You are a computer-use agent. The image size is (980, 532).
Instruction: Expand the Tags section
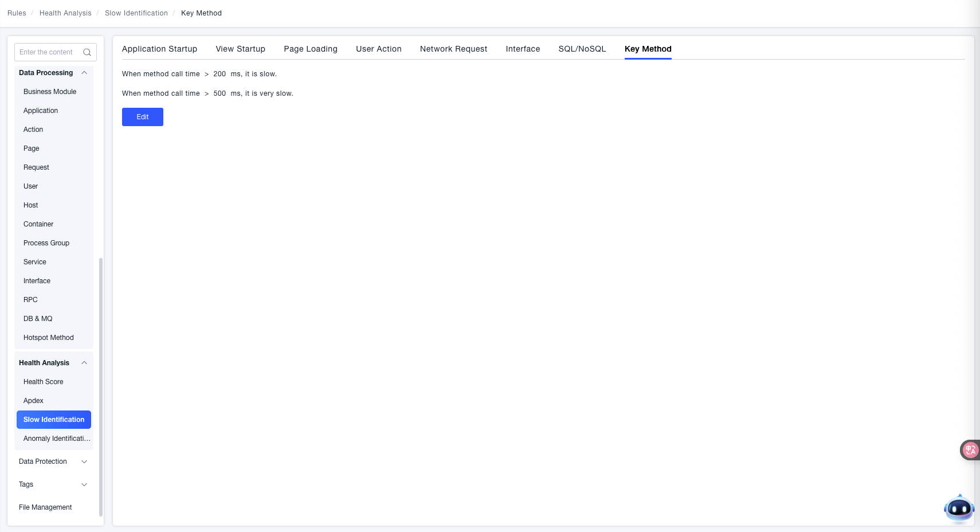click(x=84, y=484)
